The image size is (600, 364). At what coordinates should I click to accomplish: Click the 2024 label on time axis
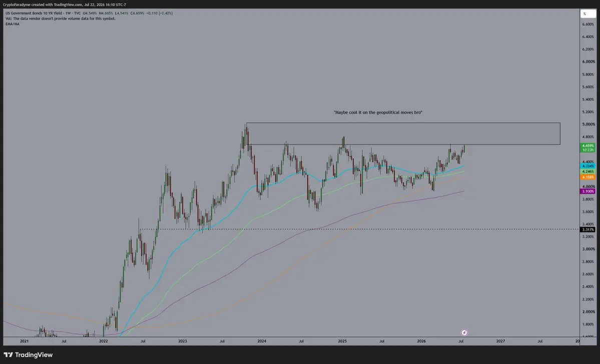coord(262,341)
